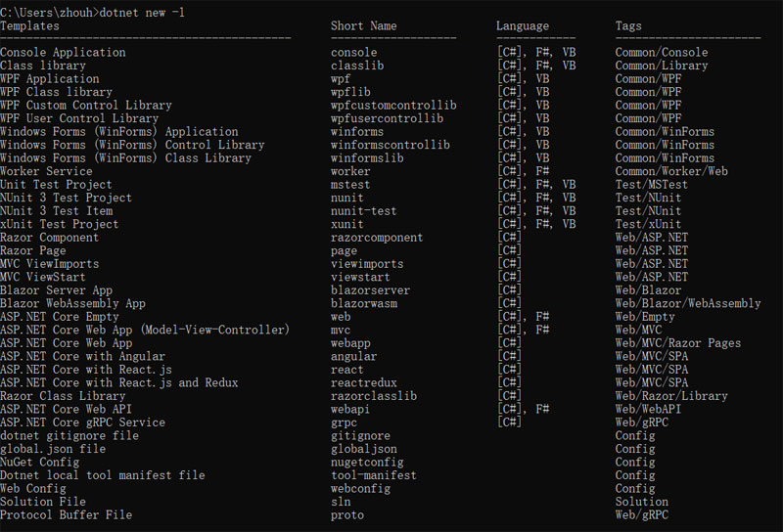Click the 'dotnet new -l' command text
783x532 pixels.
[x=142, y=13]
